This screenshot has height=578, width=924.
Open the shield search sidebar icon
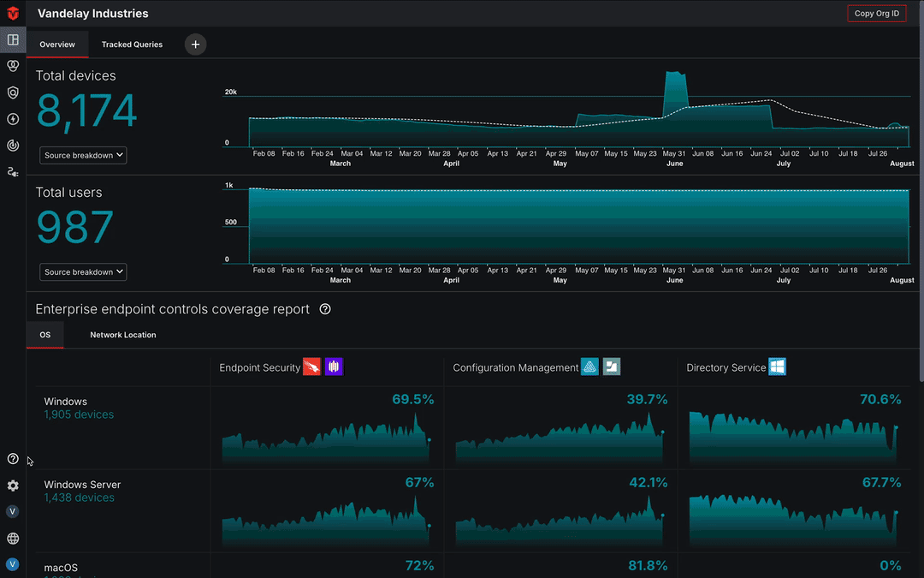tap(13, 92)
